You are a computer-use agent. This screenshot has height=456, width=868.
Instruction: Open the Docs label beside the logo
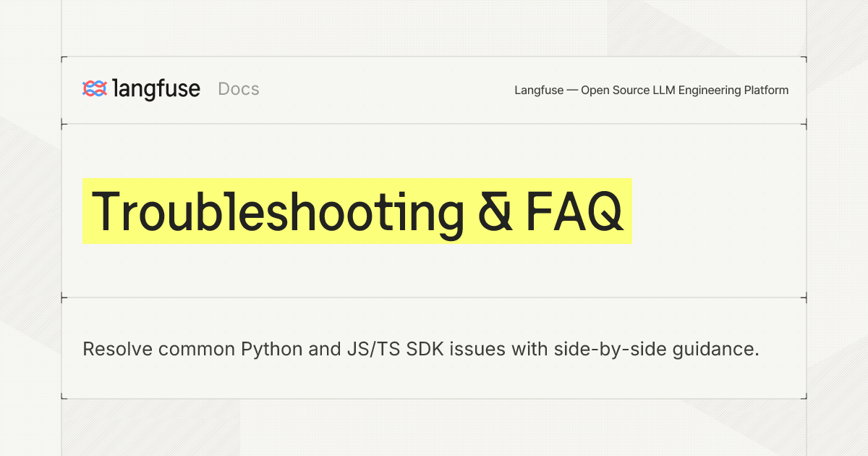239,89
